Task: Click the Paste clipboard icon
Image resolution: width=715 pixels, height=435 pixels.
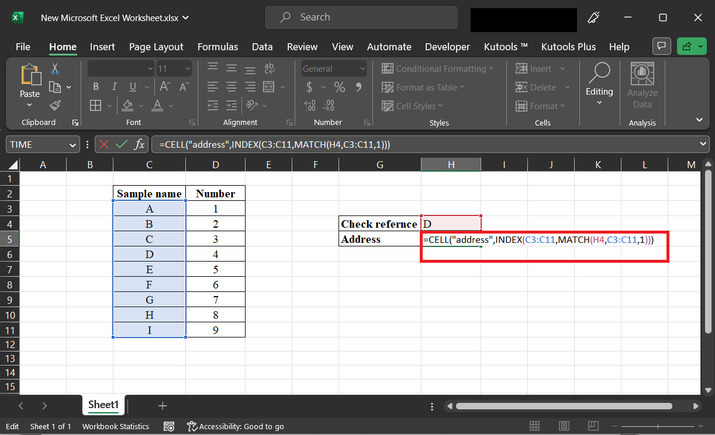Action: [31, 75]
